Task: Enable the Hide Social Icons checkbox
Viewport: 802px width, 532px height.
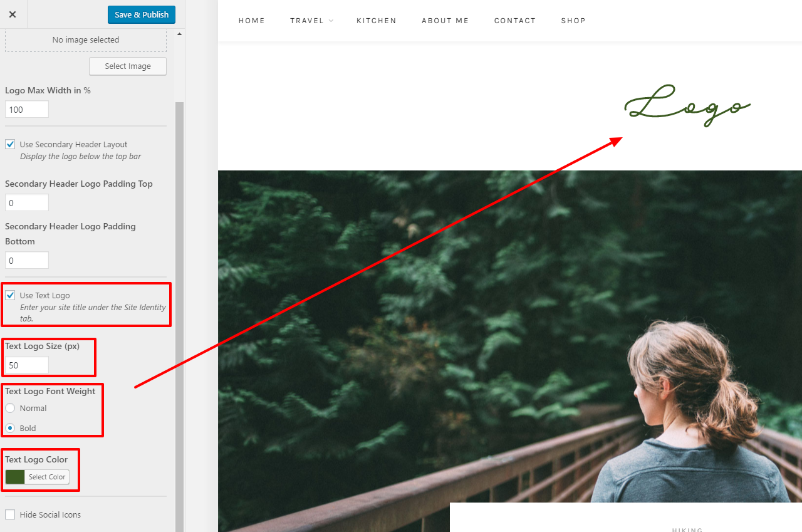Action: click(x=10, y=514)
